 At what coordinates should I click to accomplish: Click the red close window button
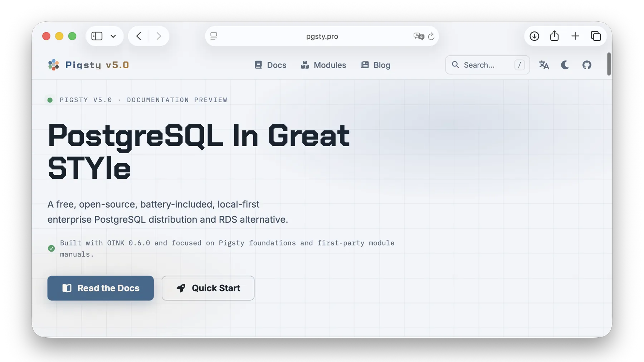(46, 36)
